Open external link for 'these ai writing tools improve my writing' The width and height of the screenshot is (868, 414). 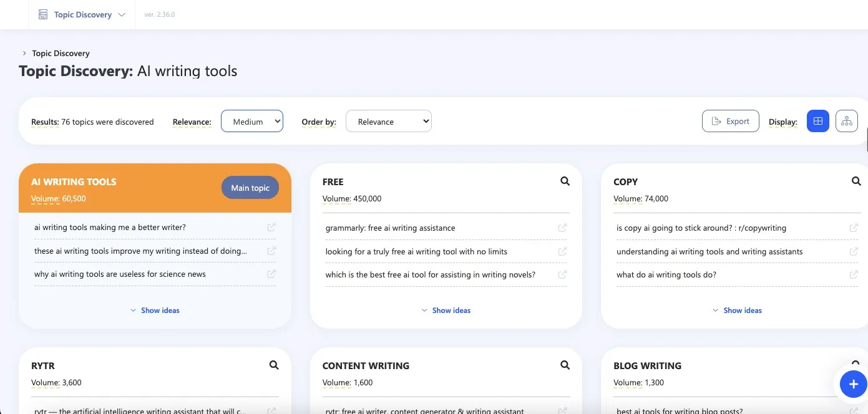pyautogui.click(x=271, y=251)
